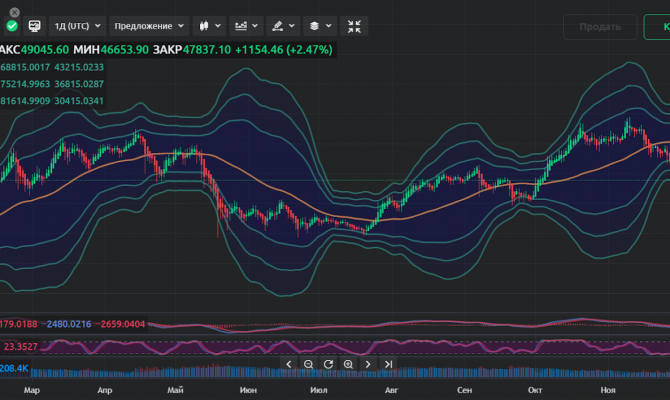Open the indicators chart icon menu
Screen dimensions: 670x400
coord(244,26)
